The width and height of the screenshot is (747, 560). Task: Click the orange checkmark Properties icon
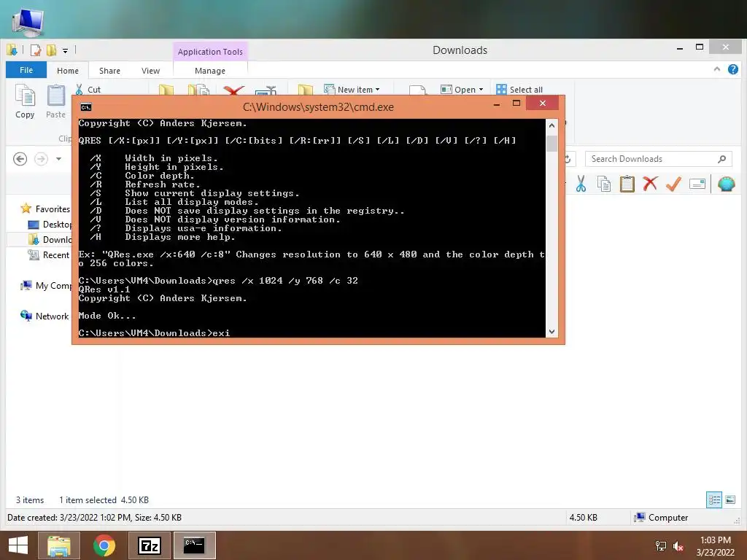[673, 184]
